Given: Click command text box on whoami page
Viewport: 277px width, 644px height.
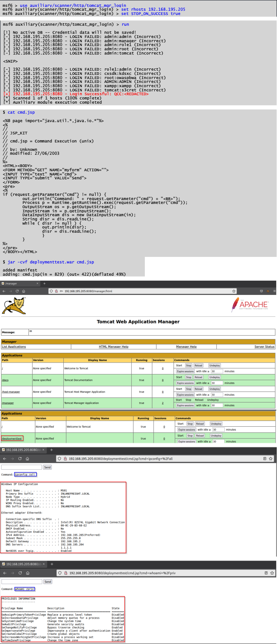Looking at the screenshot, I should tap(22, 582).
